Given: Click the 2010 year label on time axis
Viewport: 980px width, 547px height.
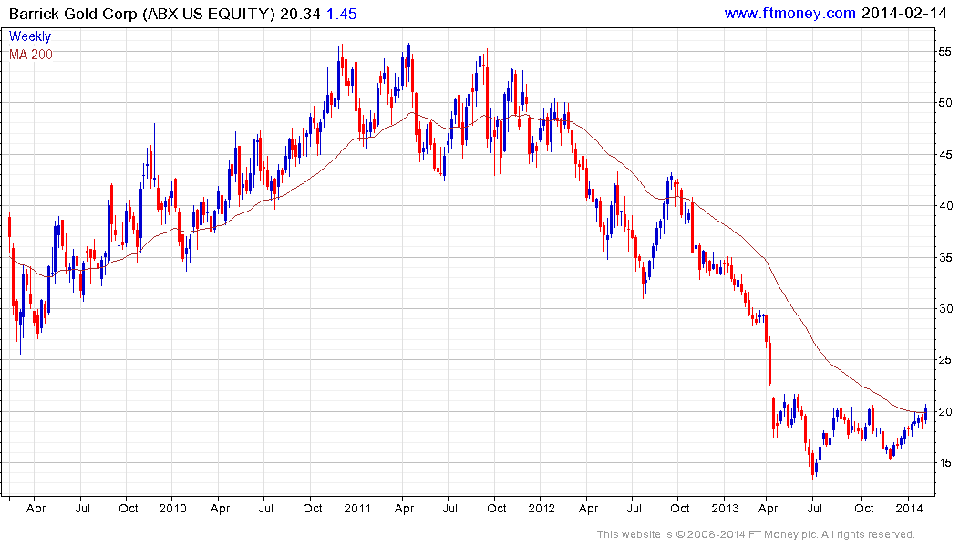Looking at the screenshot, I should pos(172,508).
